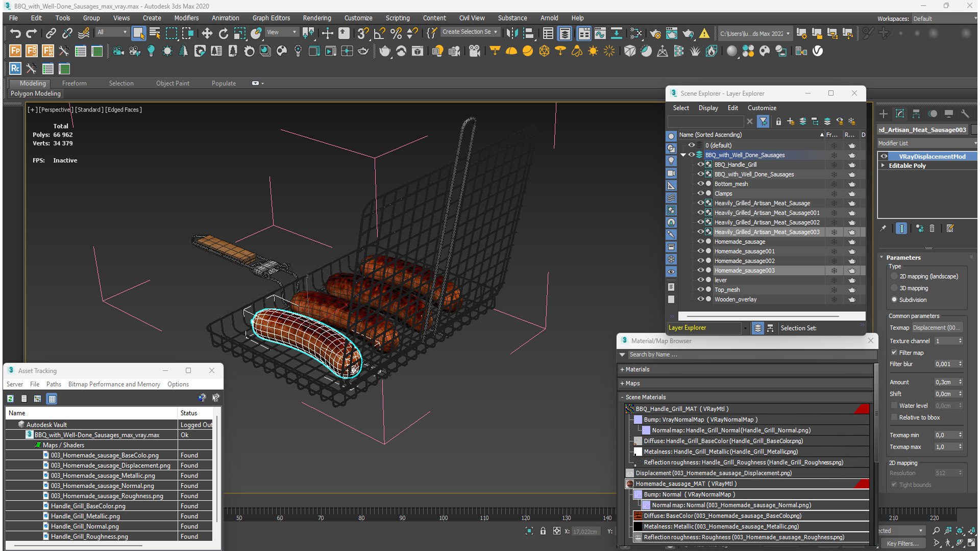
Task: Open the Create Selection Set dropdown
Action: pyautogui.click(x=470, y=32)
